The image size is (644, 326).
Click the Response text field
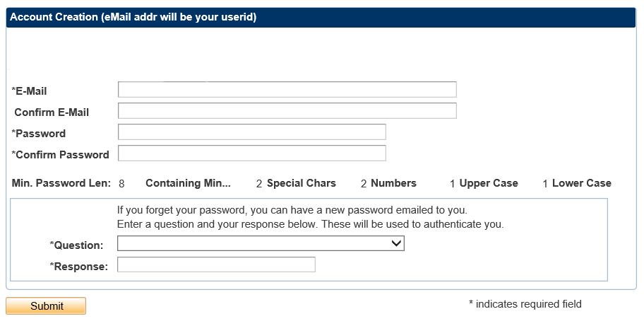coord(216,265)
